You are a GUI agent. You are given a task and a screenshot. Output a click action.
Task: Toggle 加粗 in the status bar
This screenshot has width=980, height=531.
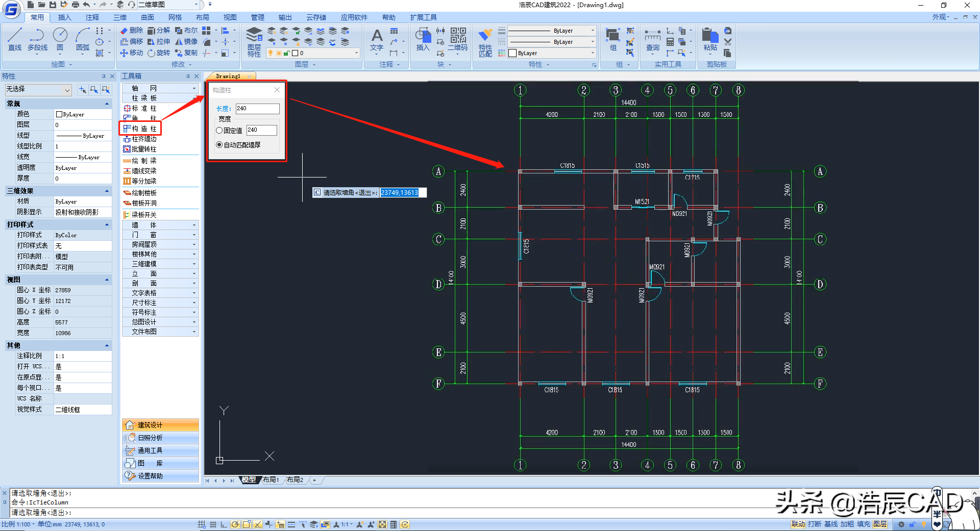point(847,524)
